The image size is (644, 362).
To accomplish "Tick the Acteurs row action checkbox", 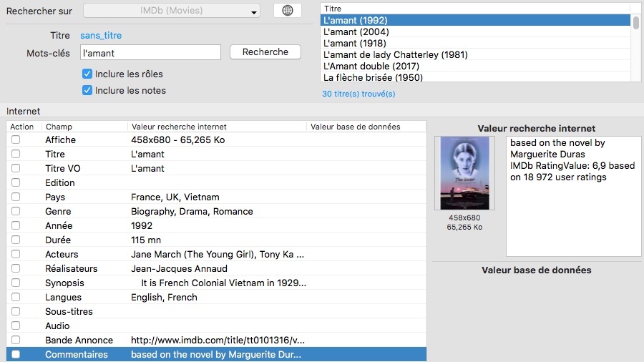I will coord(16,255).
